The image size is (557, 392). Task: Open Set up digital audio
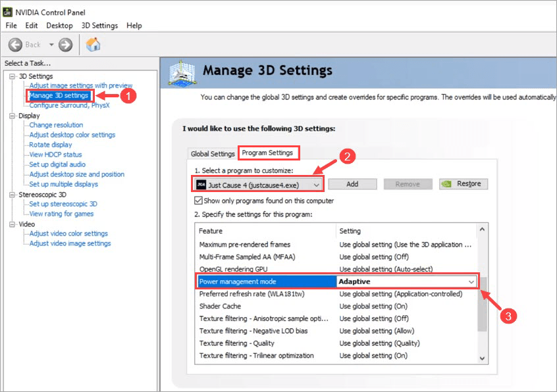[57, 164]
